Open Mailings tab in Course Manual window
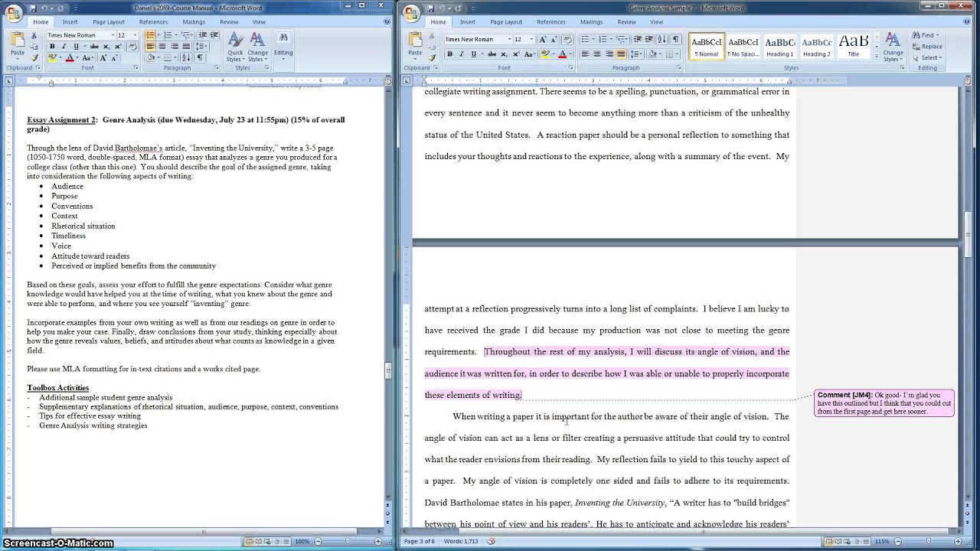Viewport: 980px width, 551px height. pyautogui.click(x=194, y=22)
